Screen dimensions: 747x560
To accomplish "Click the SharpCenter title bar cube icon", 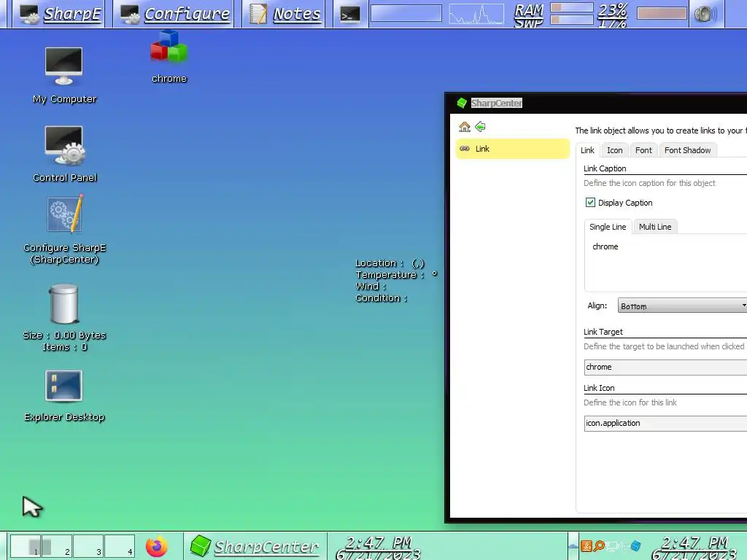I will click(x=461, y=103).
